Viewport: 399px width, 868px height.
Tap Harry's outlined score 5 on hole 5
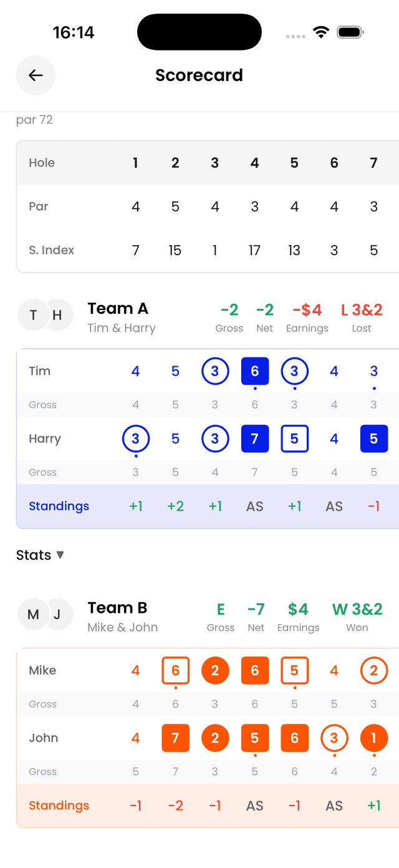pyautogui.click(x=294, y=439)
